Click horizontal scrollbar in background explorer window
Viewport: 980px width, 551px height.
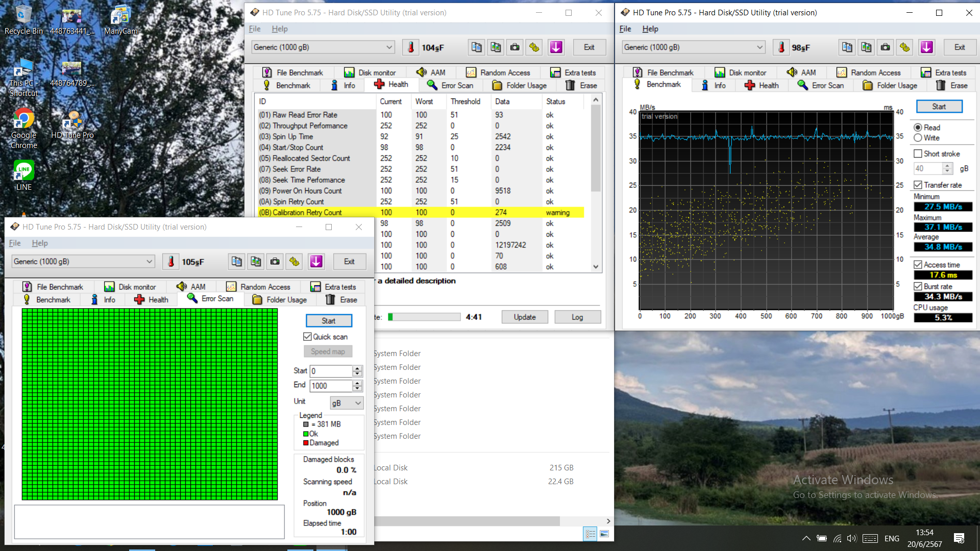coord(467,521)
